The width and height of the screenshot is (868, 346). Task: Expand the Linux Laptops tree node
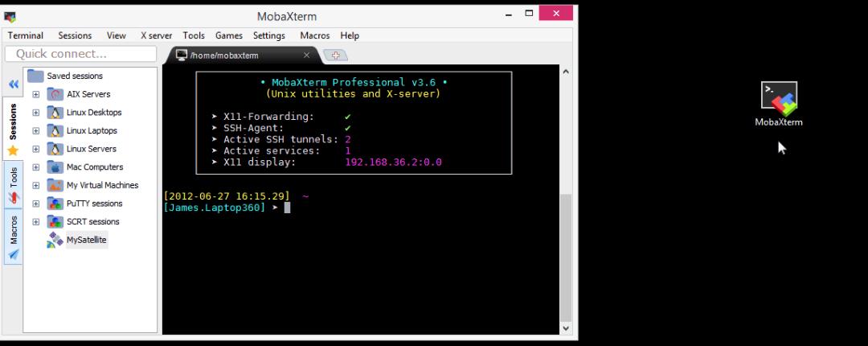(x=36, y=131)
